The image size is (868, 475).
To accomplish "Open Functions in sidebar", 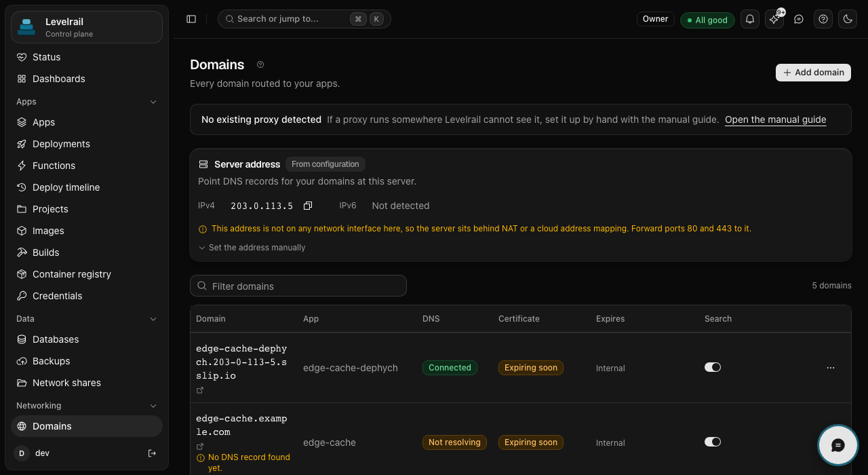I will [87, 166].
